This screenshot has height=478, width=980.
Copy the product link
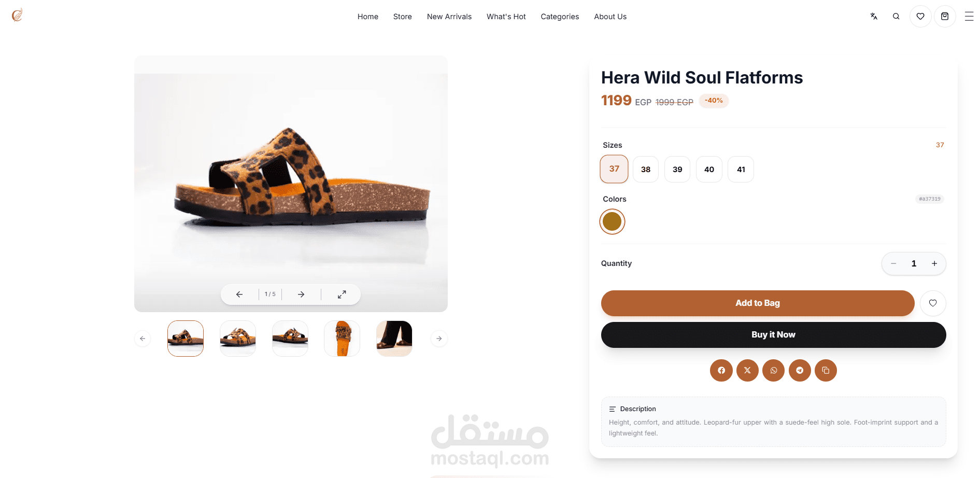826,370
